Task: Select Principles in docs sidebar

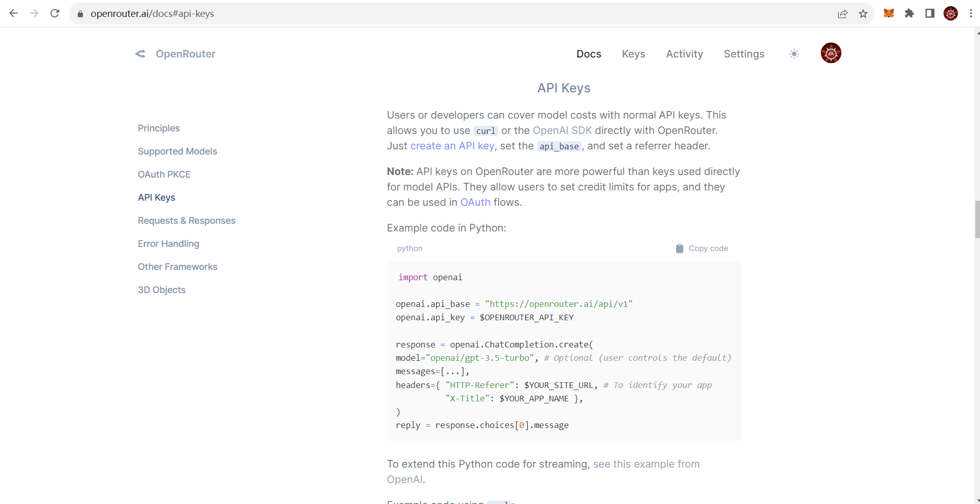Action: 159,128
